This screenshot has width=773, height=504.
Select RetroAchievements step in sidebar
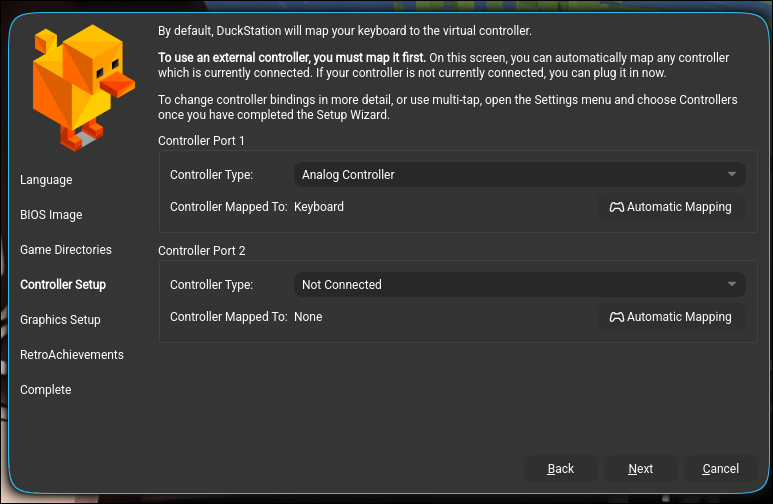[72, 355]
